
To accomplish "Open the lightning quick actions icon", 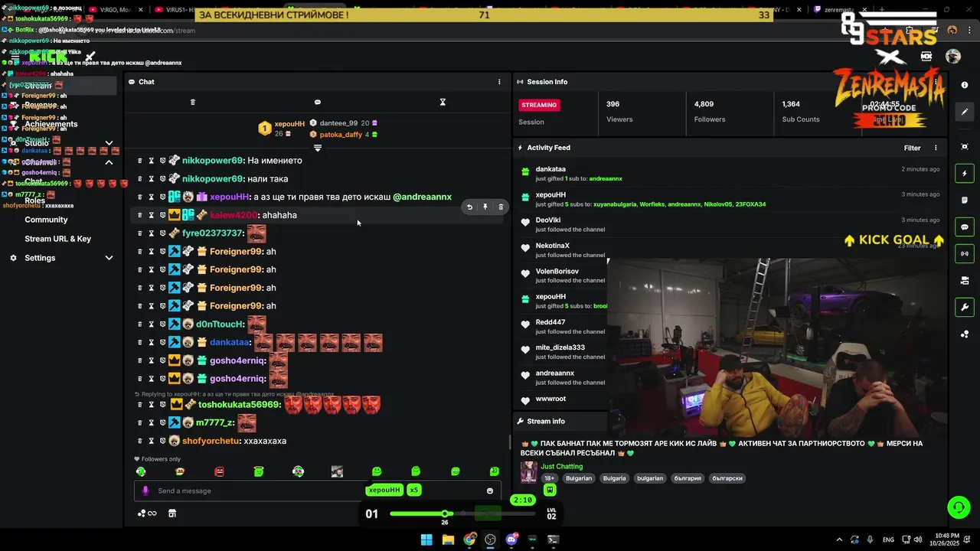I will coord(965,174).
